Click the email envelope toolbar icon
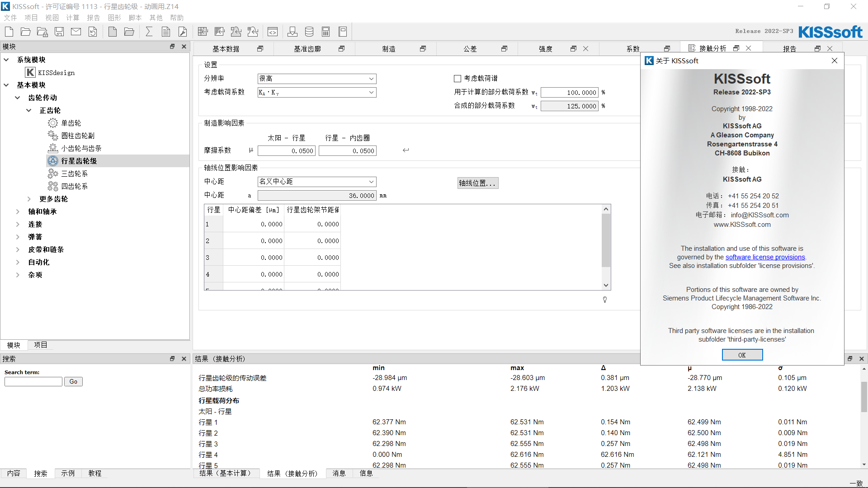The width and height of the screenshot is (868, 488). [76, 32]
